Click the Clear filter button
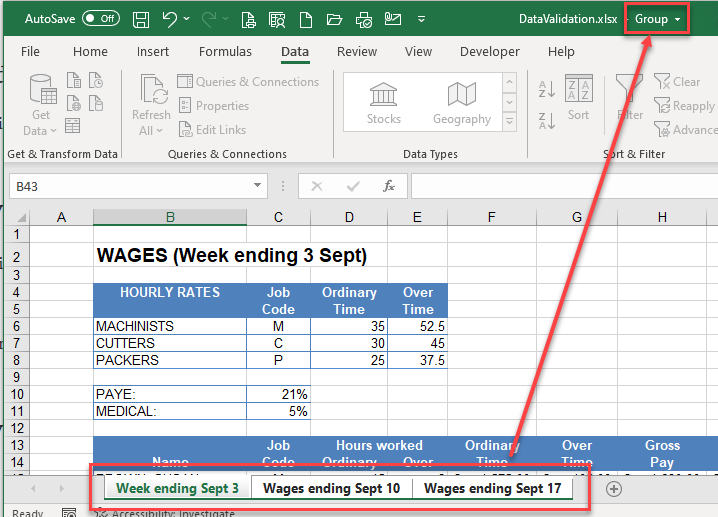718x517 pixels. tap(677, 82)
